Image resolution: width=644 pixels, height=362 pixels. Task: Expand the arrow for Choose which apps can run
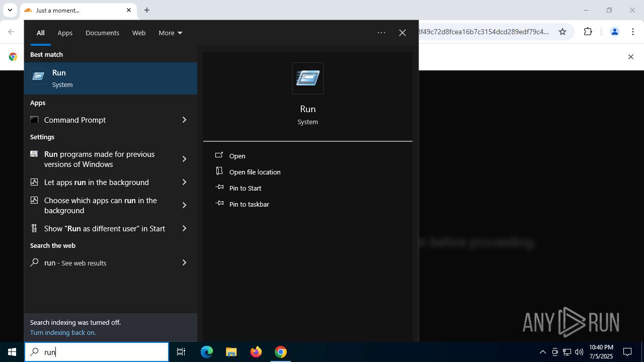pyautogui.click(x=184, y=205)
